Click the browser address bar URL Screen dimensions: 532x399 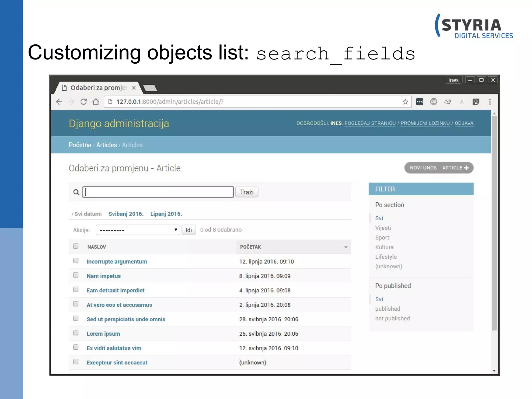tap(170, 102)
